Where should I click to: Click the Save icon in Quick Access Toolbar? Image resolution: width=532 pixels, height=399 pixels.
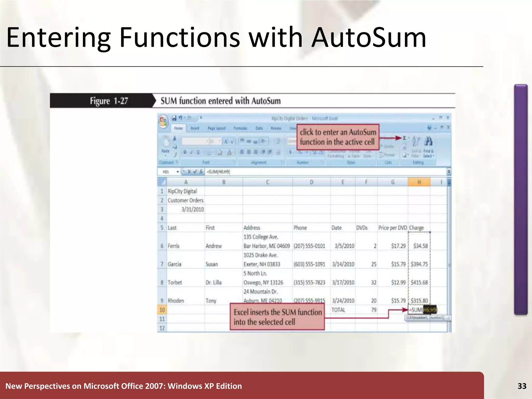[x=174, y=118]
